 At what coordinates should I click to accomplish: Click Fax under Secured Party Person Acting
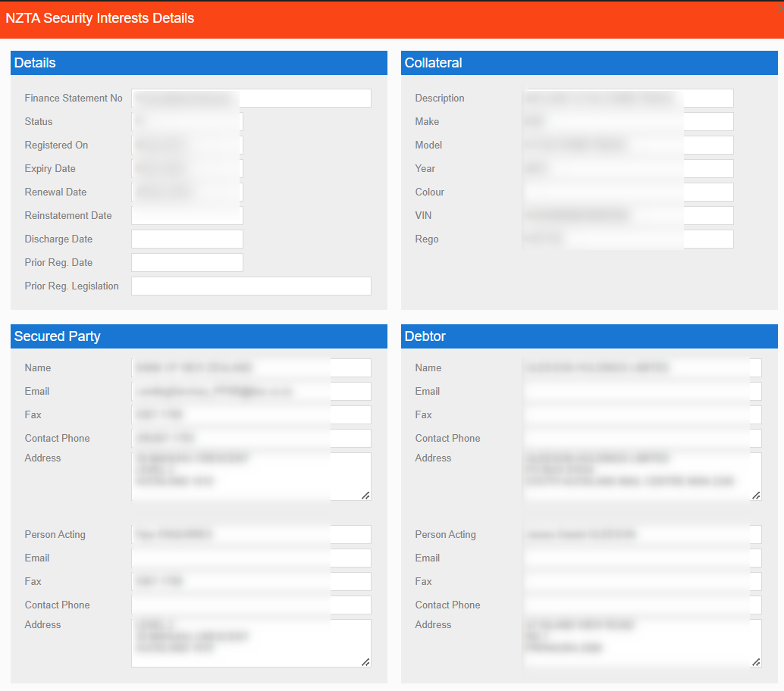click(251, 582)
